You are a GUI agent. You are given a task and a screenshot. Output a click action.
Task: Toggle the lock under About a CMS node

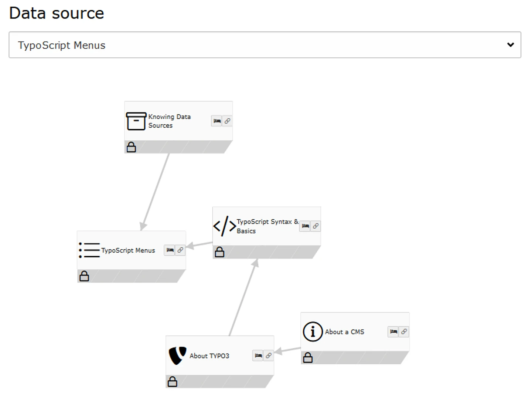tap(308, 358)
